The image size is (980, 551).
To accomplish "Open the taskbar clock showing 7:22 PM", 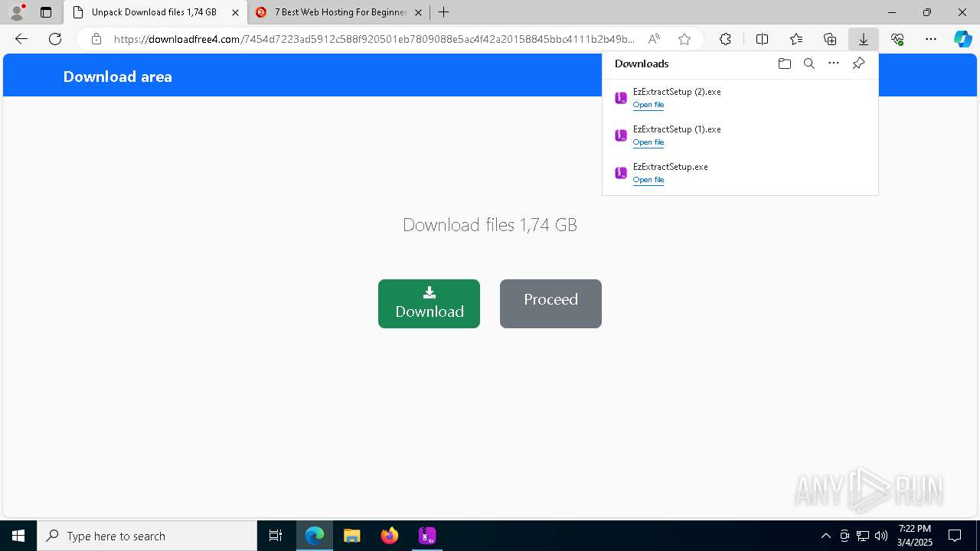I will pyautogui.click(x=914, y=536).
